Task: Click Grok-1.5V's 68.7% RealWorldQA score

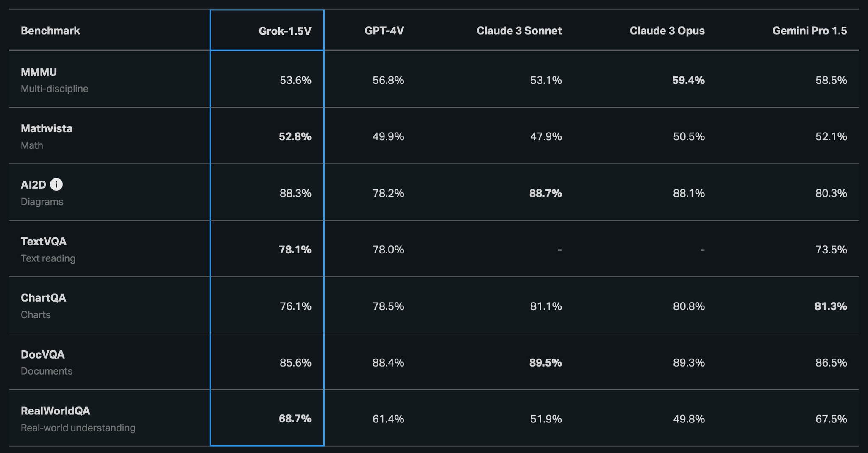Action: [x=295, y=419]
